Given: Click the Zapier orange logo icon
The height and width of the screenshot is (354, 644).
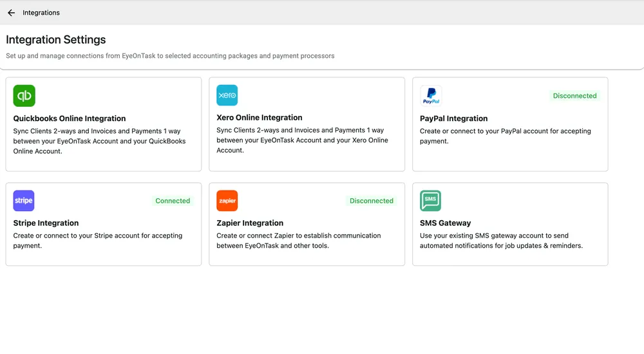Looking at the screenshot, I should click(x=227, y=200).
